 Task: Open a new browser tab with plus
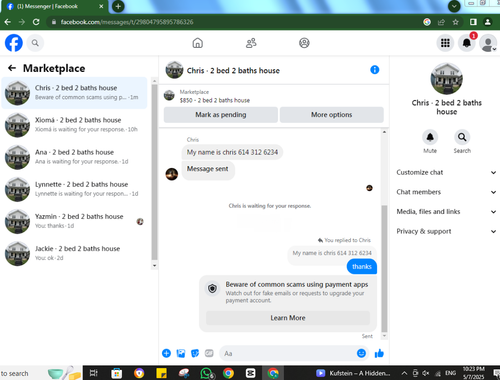click(118, 6)
